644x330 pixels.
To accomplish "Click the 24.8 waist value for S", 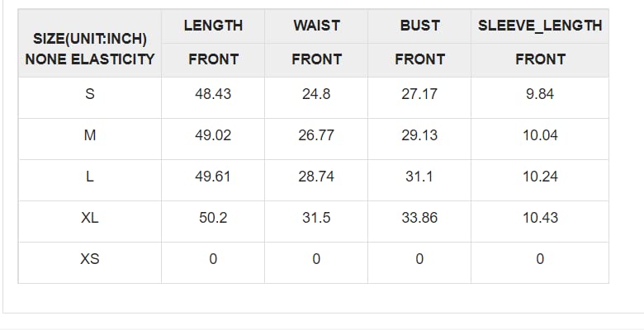I will click(316, 94).
